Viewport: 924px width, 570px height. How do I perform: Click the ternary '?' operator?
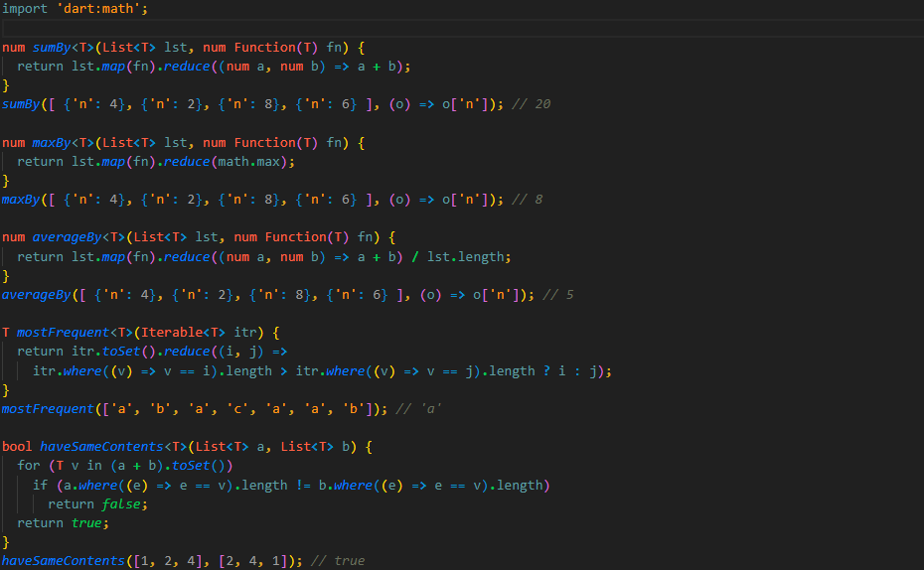[x=546, y=371]
